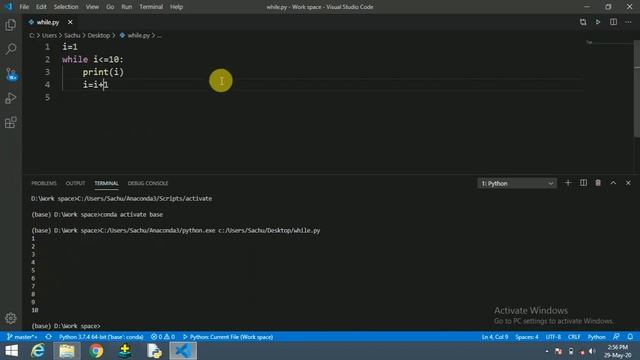Image resolution: width=640 pixels, height=360 pixels.
Task: Open the Edit menu
Action: tap(41, 7)
